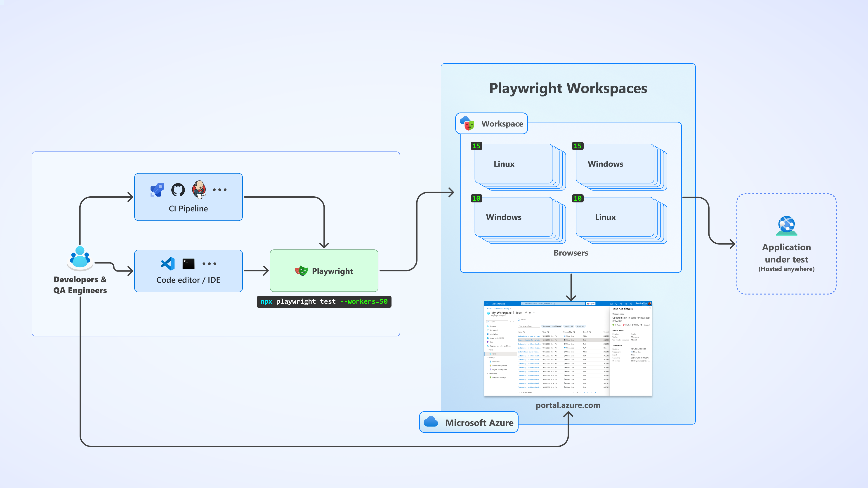Open the portal settings gear icon
Screen dimensions: 868x488
pos(621,304)
